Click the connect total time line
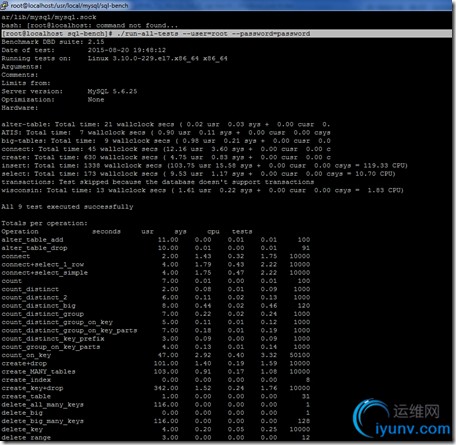This screenshot has width=456, height=445. pyautogui.click(x=166, y=149)
